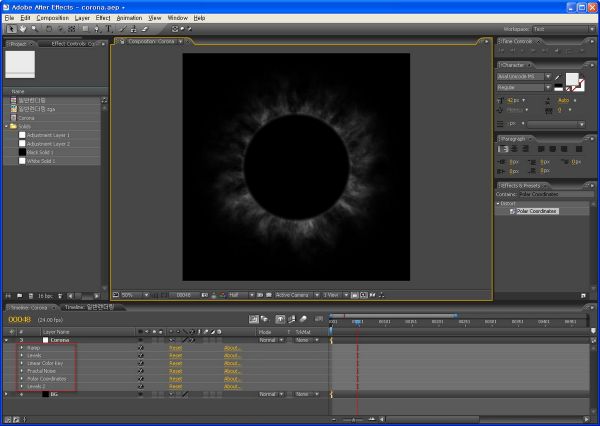Toggle visibility of the BG layer

pos(140,394)
